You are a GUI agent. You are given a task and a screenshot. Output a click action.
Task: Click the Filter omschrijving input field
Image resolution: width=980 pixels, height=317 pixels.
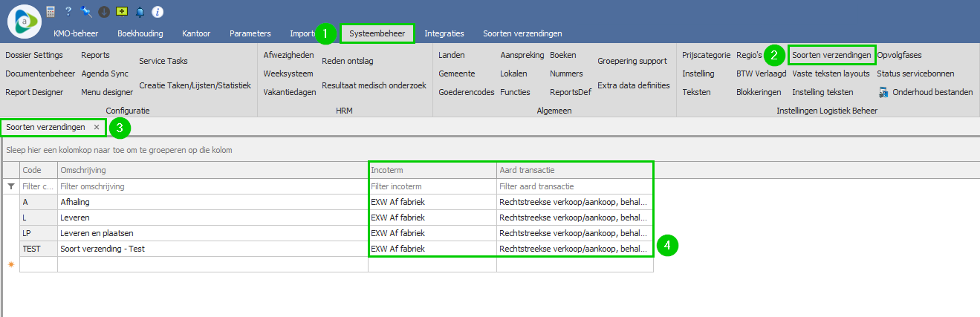point(212,187)
